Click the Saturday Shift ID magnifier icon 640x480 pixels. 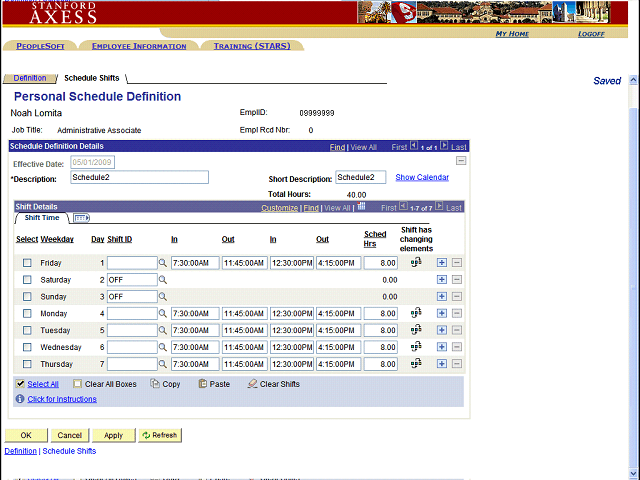point(163,280)
